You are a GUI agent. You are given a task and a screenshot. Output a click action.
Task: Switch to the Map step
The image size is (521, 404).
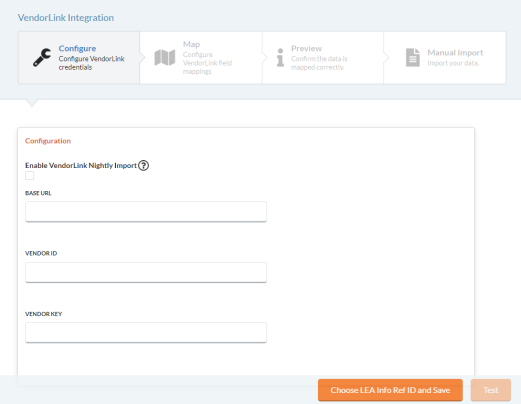click(201, 58)
